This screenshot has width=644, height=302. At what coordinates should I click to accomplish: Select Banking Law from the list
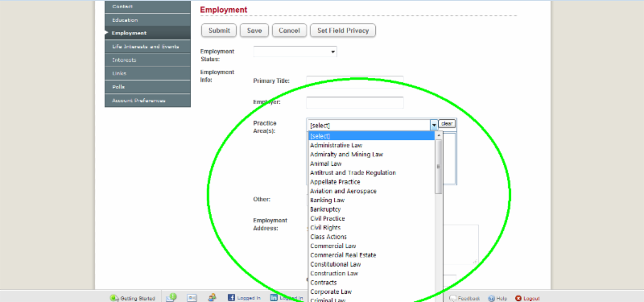pos(371,200)
